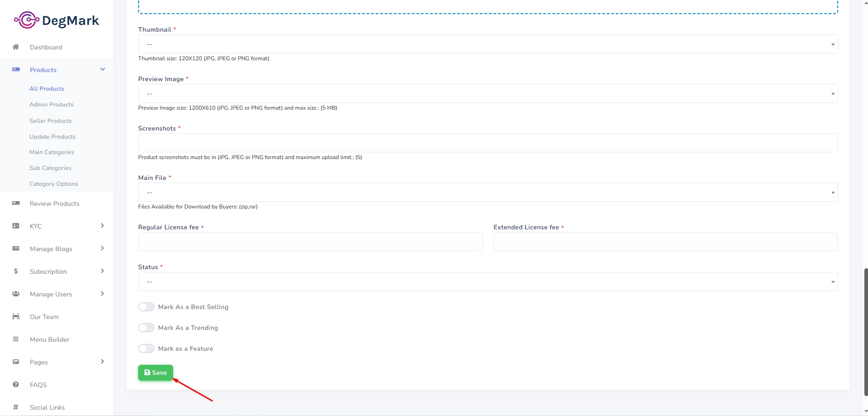The width and height of the screenshot is (868, 416).
Task: Click the KYC id card icon
Action: tap(16, 226)
